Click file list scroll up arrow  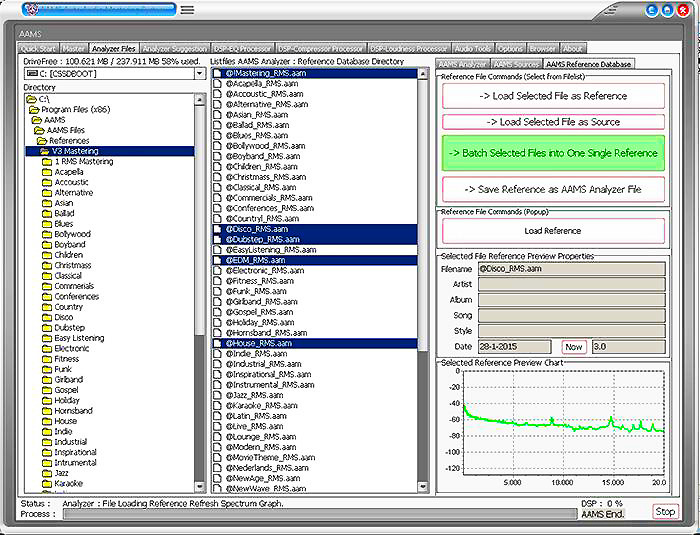pos(423,74)
